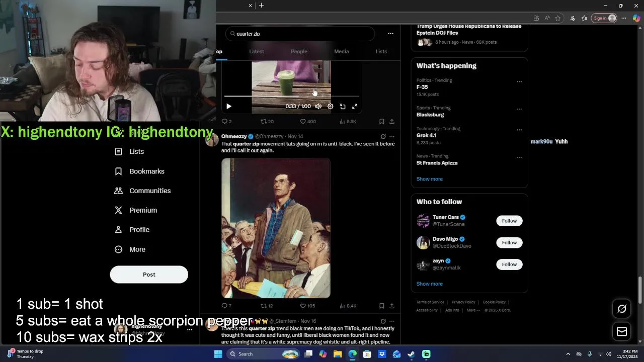Screen dimensions: 644x362
Task: Switch to the Media tab
Action: click(x=342, y=51)
